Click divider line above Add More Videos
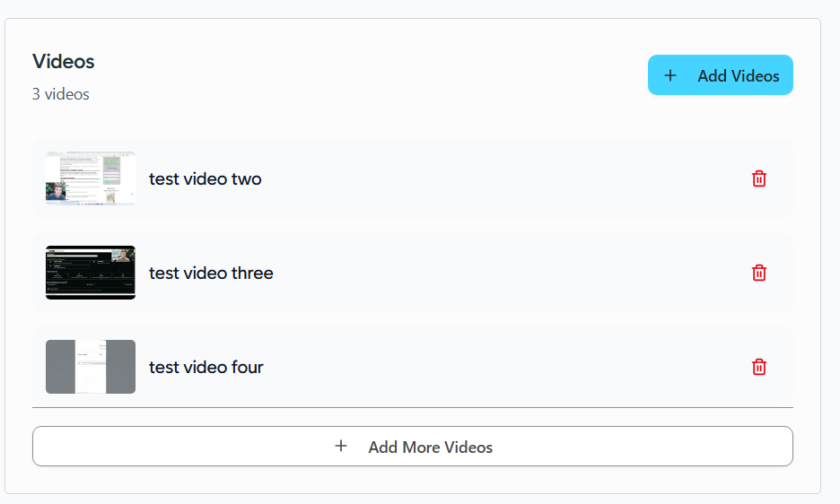The width and height of the screenshot is (840, 504). (x=413, y=408)
